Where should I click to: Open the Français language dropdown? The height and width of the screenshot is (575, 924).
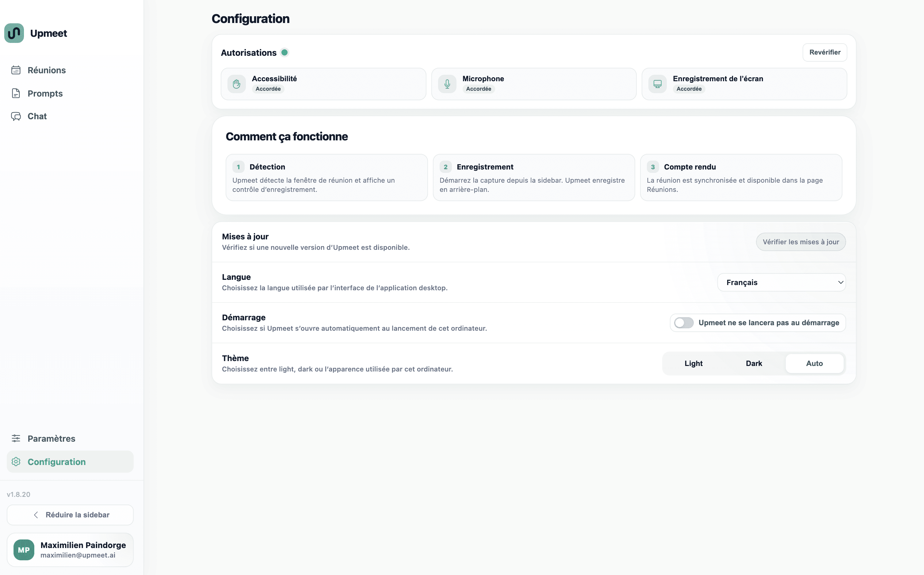click(x=781, y=283)
